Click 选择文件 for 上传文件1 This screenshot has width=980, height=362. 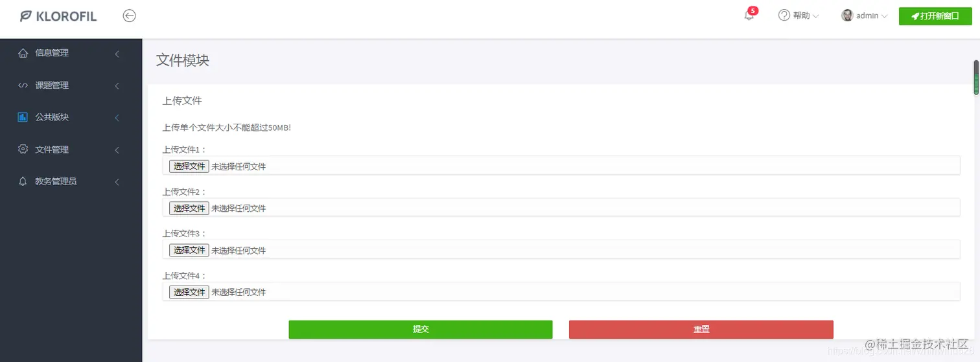(189, 166)
